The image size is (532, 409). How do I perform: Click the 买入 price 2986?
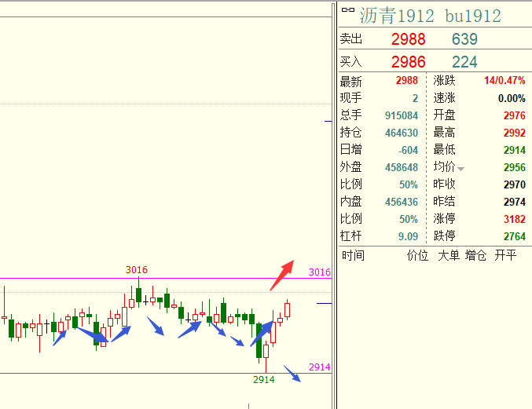pos(408,62)
